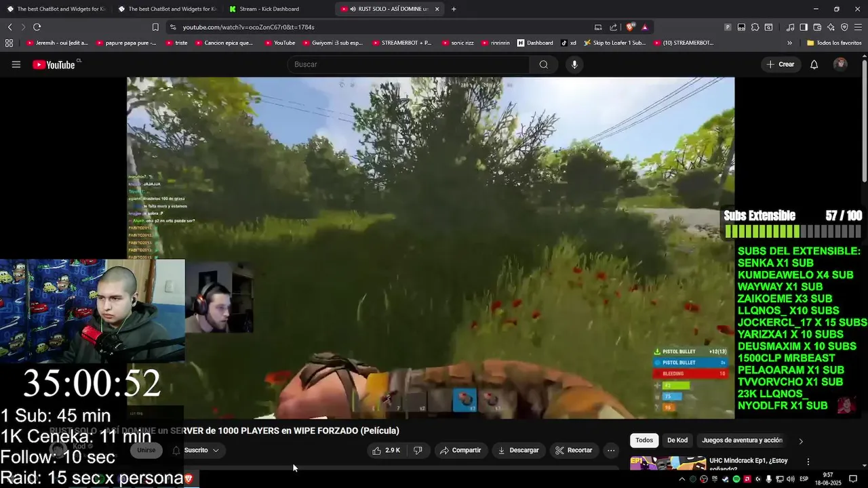
Task: Open a new browser tab
Action: pyautogui.click(x=454, y=9)
